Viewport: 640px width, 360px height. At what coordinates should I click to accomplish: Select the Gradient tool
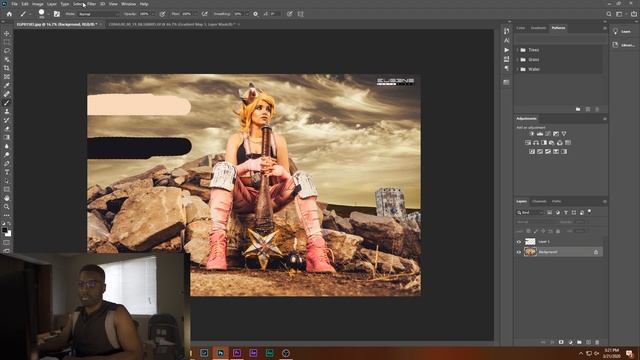pyautogui.click(x=7, y=138)
